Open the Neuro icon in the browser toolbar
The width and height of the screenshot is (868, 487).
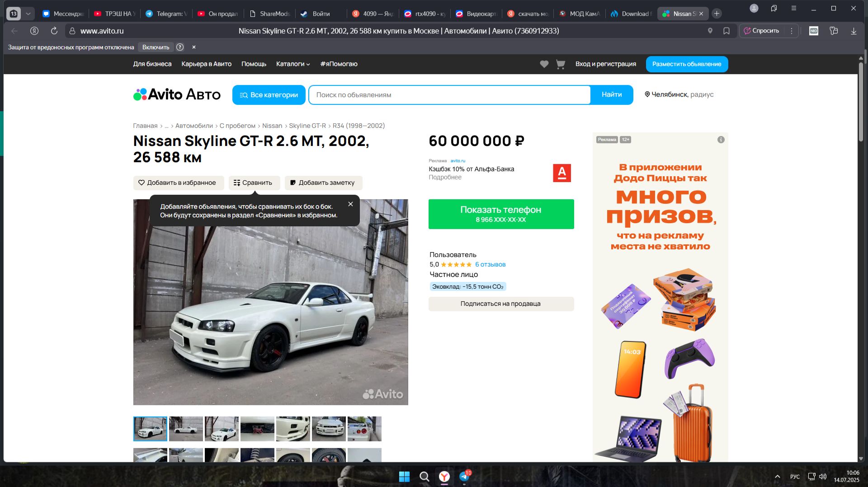pyautogui.click(x=814, y=31)
